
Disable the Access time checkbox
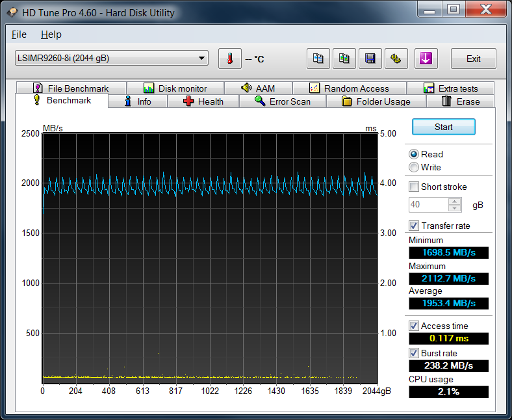coord(414,326)
